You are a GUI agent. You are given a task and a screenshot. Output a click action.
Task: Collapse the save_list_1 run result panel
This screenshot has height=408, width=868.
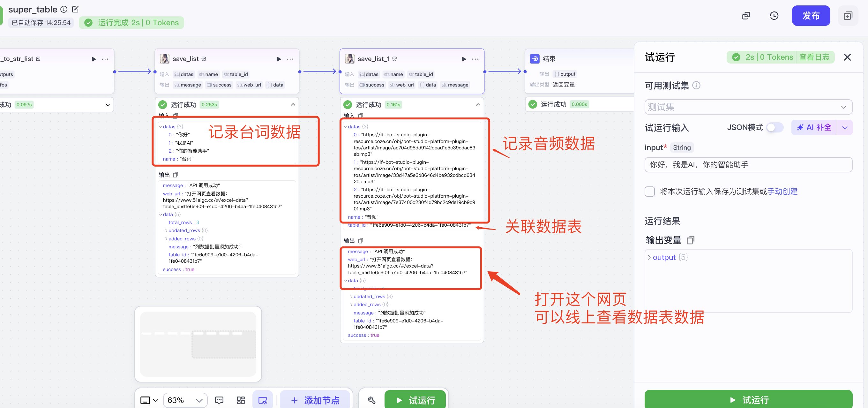(x=478, y=104)
